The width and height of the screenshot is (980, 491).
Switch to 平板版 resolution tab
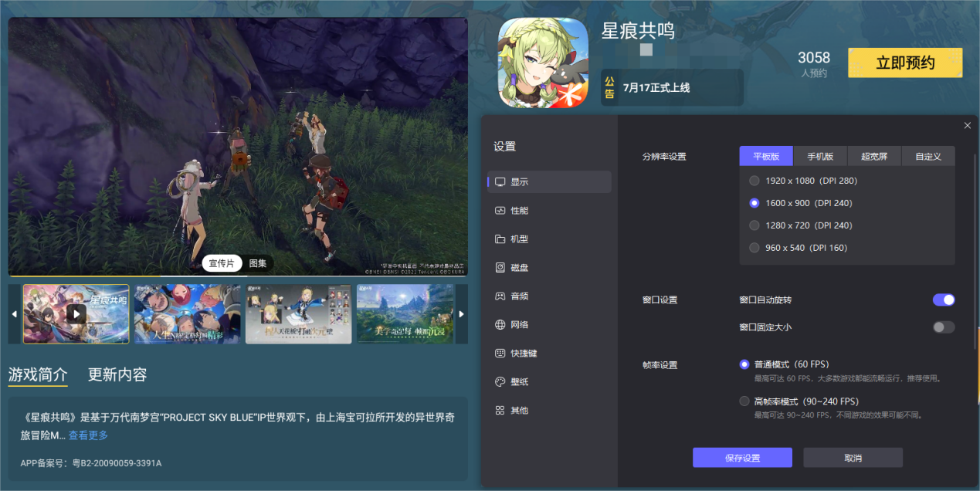(x=767, y=156)
